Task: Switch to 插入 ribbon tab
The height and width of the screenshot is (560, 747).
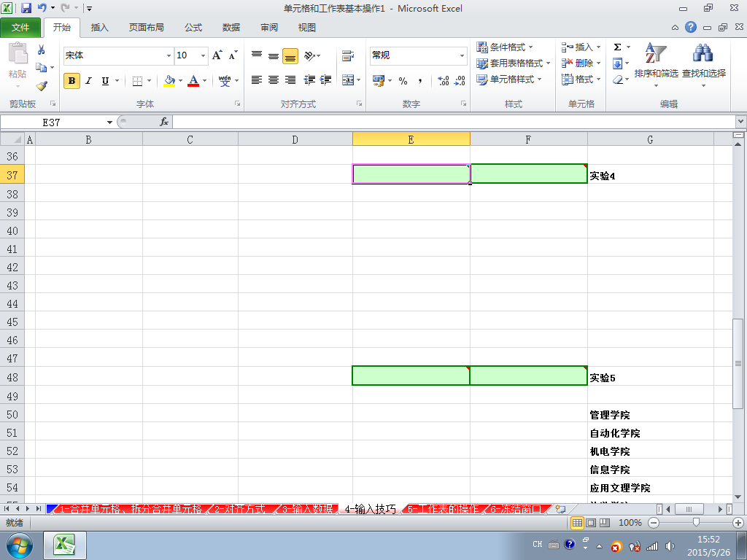Action: 99,27
